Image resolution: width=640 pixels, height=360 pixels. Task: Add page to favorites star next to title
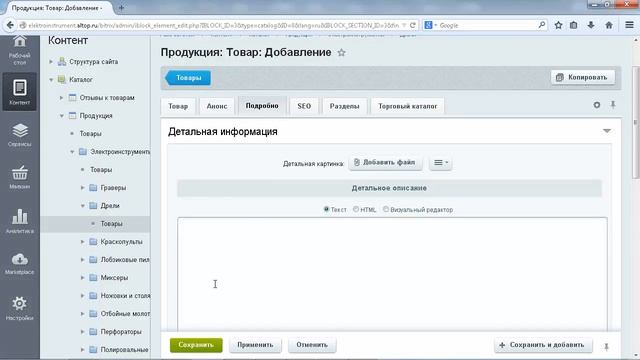(x=342, y=53)
